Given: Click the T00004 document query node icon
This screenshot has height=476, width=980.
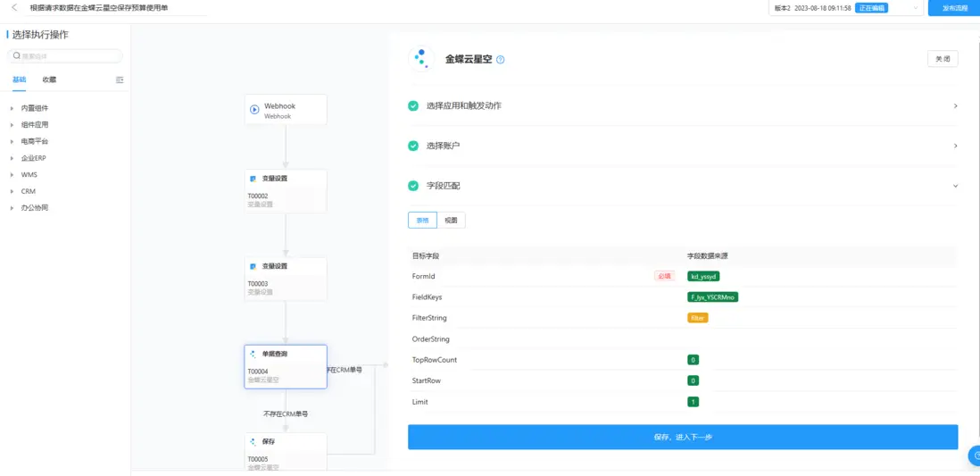Looking at the screenshot, I should pyautogui.click(x=253, y=354).
